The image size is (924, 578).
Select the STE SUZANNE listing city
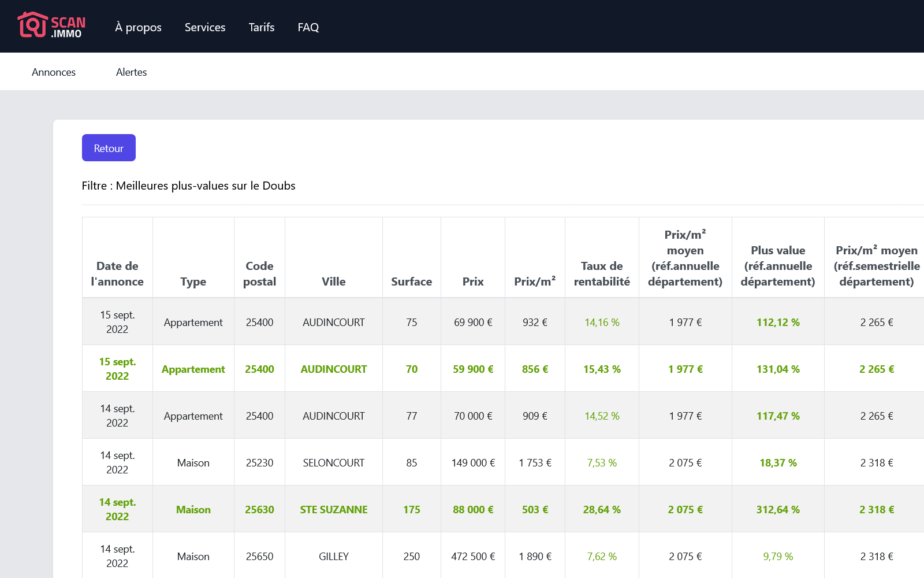[333, 509]
